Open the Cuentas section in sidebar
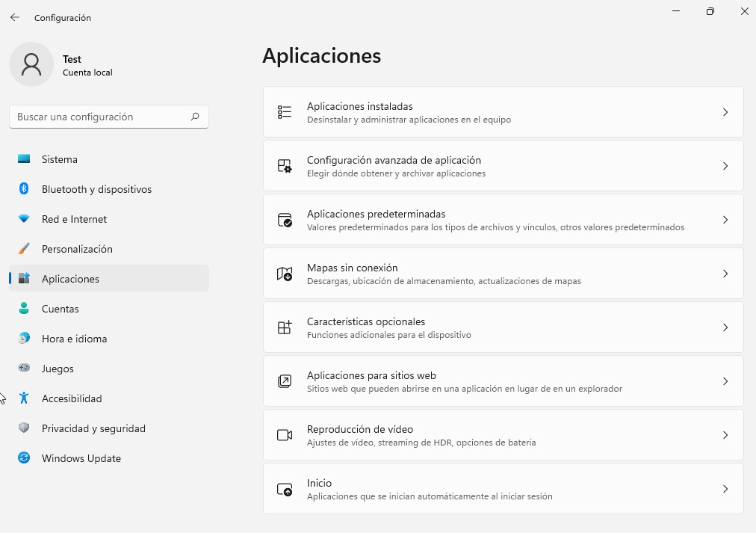756x533 pixels. coord(60,309)
